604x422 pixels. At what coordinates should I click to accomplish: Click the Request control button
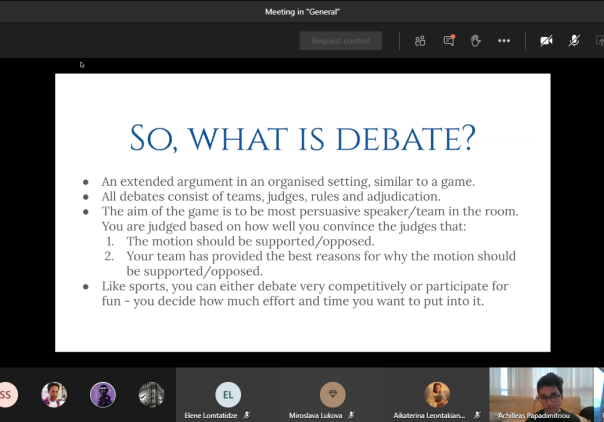point(340,41)
